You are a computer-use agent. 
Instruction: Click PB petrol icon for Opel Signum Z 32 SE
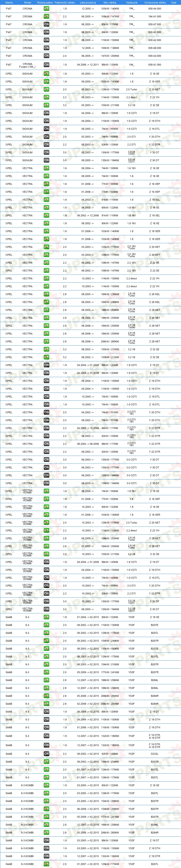[47, 105]
